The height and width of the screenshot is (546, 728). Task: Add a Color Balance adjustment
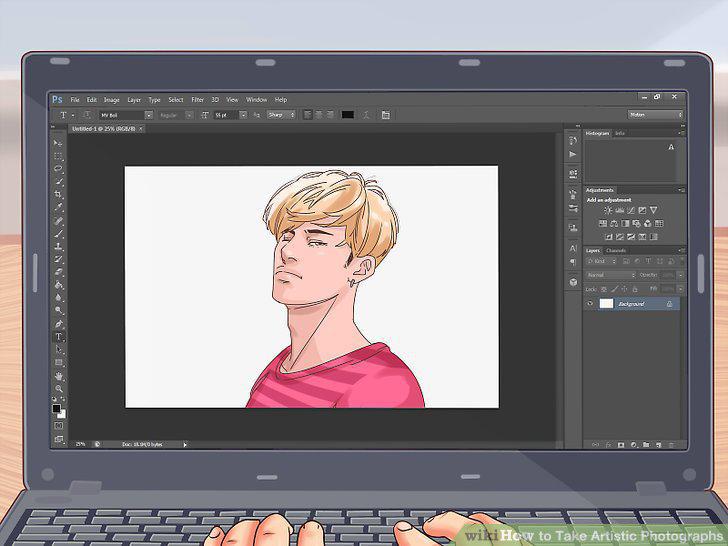[614, 224]
